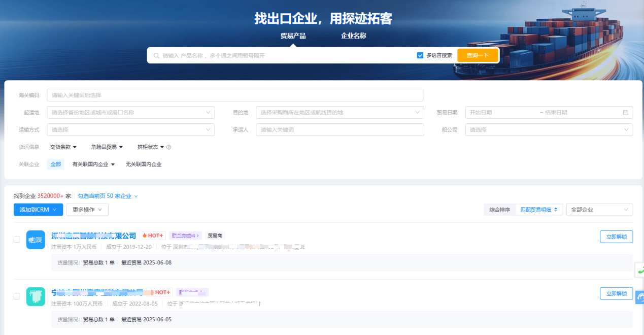Open the blue customer service headset widget
The image size is (644, 335).
point(640,297)
